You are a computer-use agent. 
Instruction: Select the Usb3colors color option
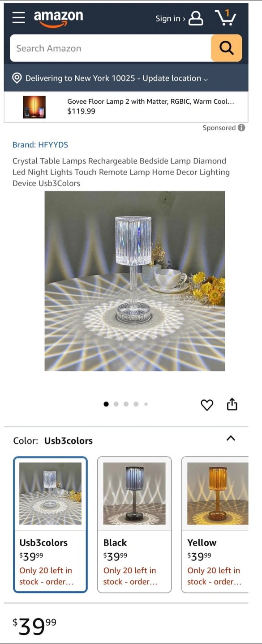point(50,525)
